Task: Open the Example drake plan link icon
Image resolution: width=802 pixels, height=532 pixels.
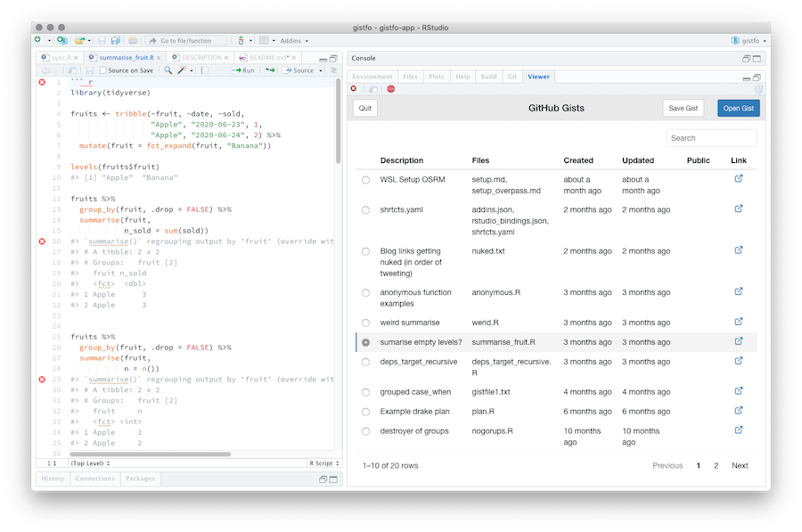Action: coord(739,410)
